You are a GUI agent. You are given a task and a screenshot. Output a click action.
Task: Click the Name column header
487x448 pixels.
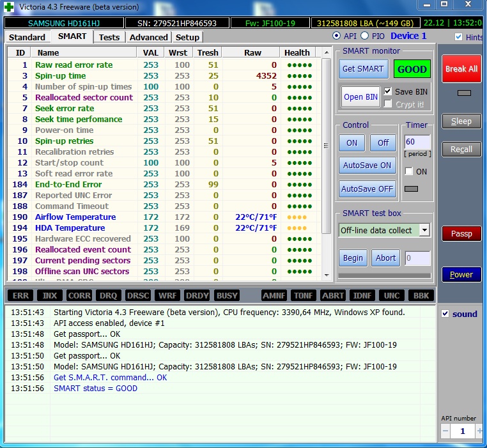[x=84, y=52]
